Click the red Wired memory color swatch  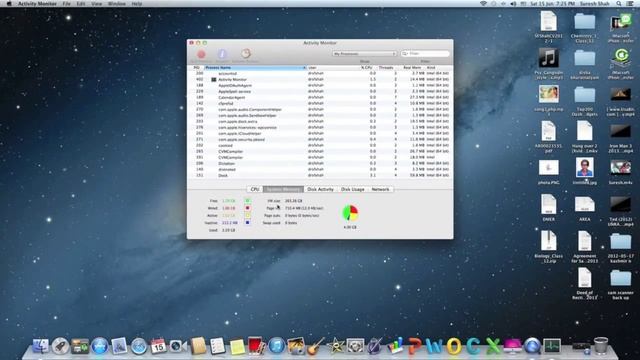247,208
